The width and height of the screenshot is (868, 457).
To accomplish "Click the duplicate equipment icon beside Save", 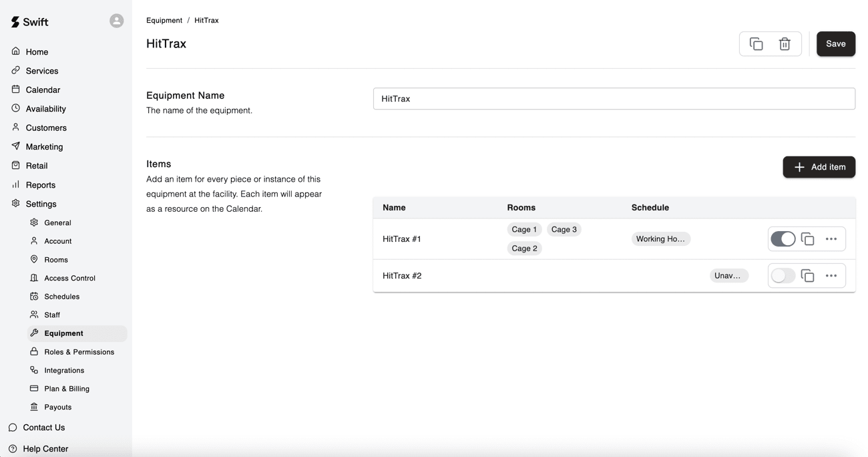I will pyautogui.click(x=756, y=44).
